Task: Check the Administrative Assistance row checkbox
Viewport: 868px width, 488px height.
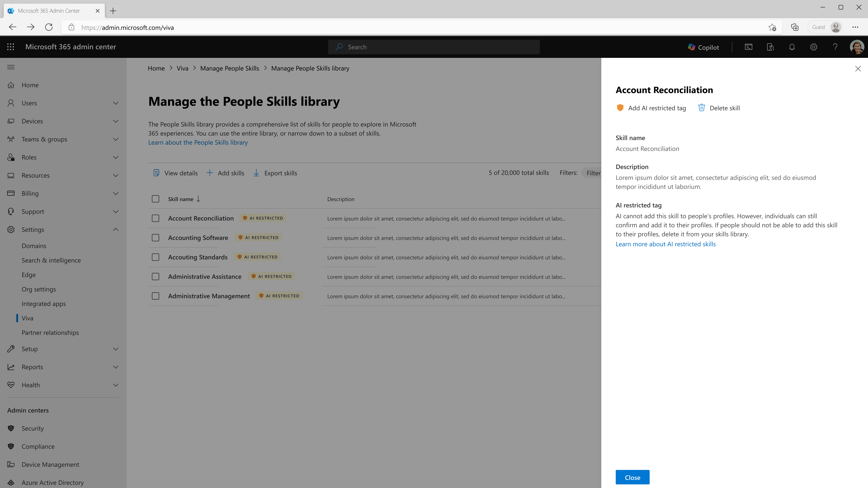Action: point(155,277)
